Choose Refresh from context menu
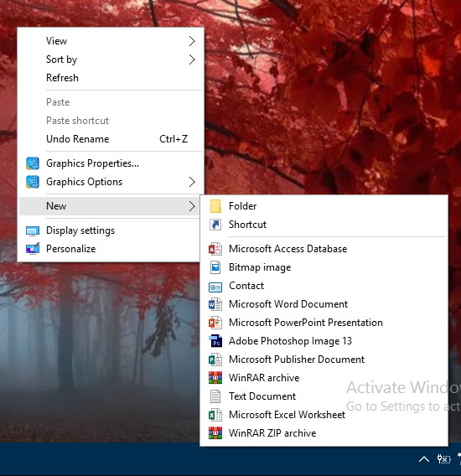461x476 pixels. [x=111, y=78]
